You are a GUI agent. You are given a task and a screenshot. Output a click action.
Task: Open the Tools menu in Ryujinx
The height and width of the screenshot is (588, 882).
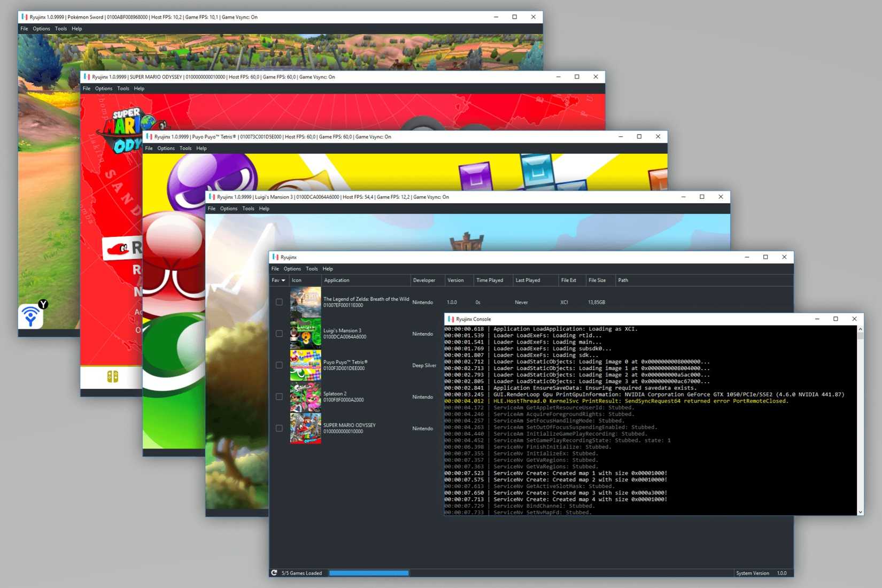(x=312, y=268)
